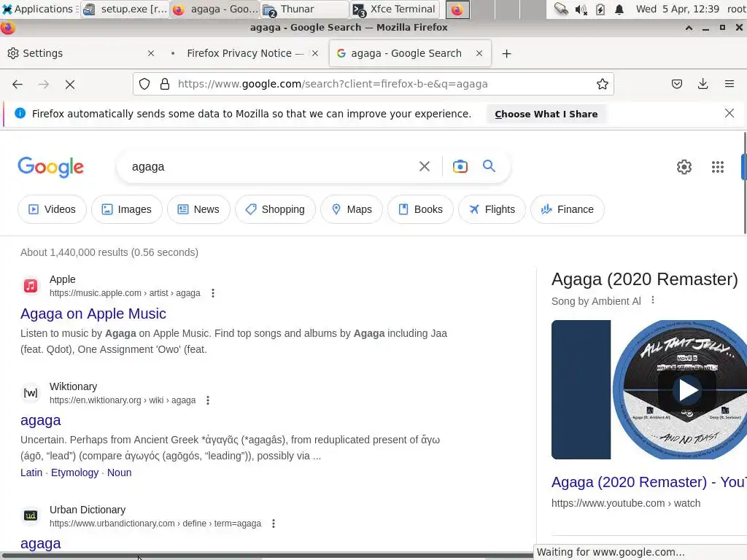
Task: Dismiss the Firefox data notification bar
Action: pos(729,113)
